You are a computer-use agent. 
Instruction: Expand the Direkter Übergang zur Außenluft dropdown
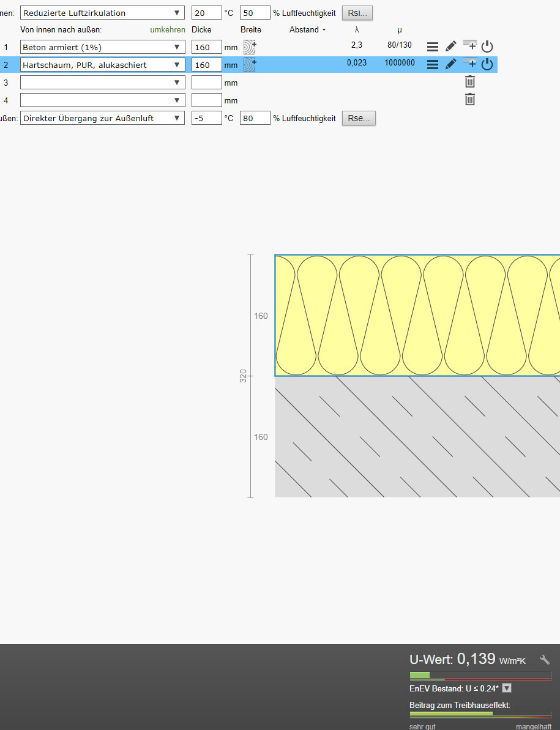coord(102,118)
